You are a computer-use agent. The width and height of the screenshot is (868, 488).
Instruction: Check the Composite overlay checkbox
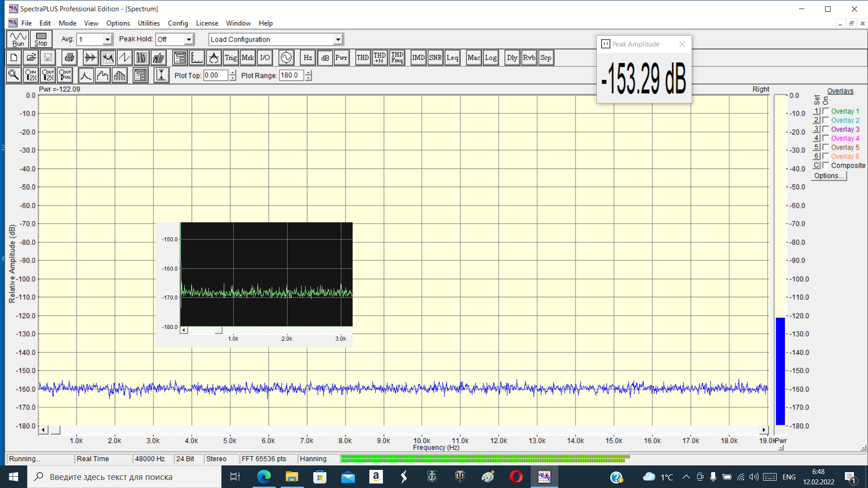tap(826, 165)
